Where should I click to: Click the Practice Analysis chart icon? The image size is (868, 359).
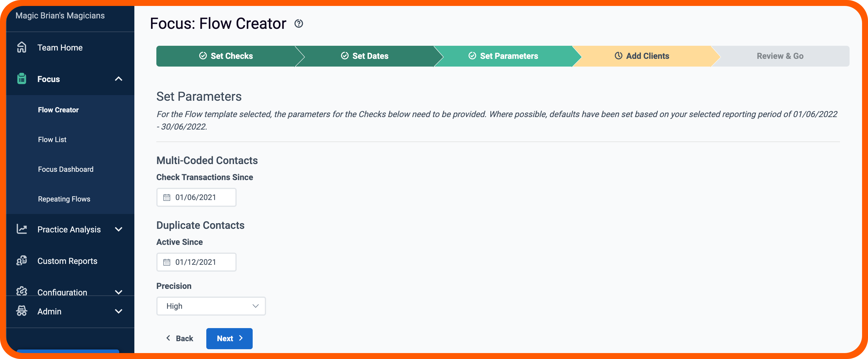22,229
